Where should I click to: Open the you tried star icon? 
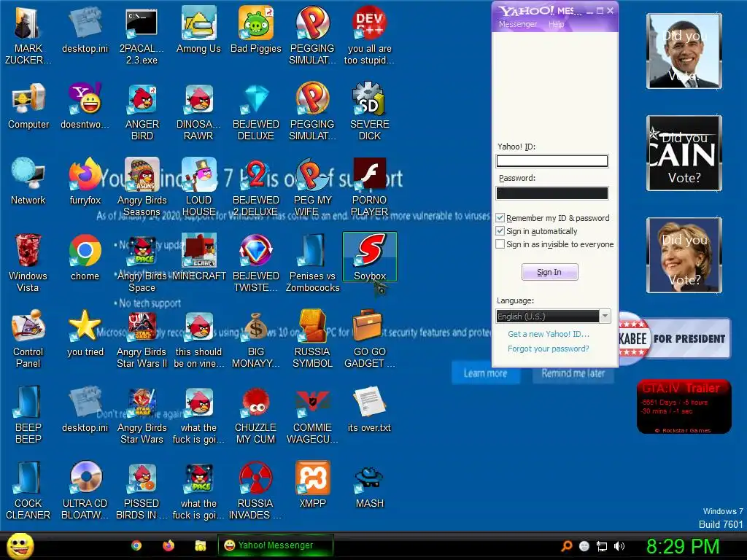85,332
